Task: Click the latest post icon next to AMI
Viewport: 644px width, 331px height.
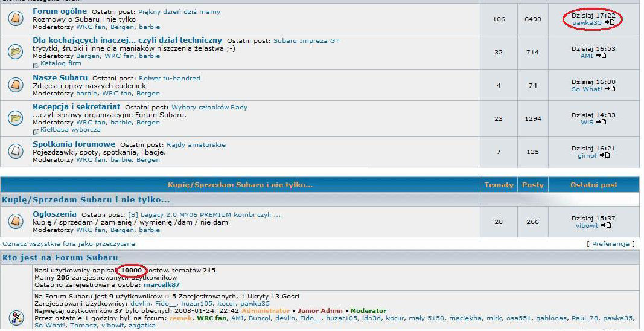Action: coord(601,56)
